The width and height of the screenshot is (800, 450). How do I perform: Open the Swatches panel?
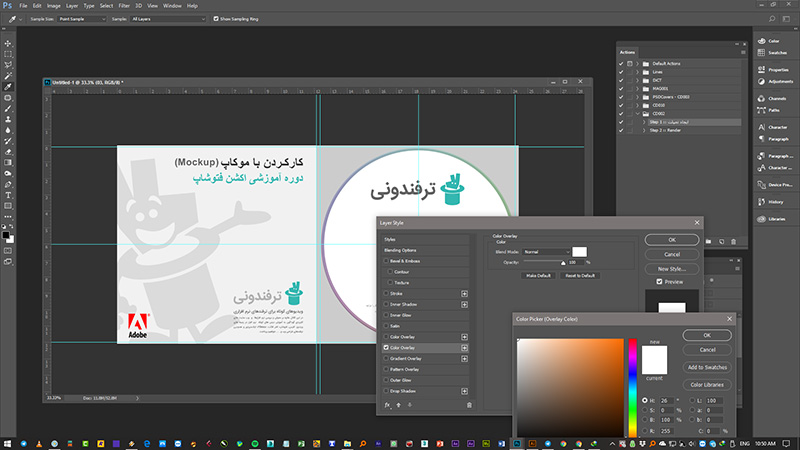click(776, 52)
